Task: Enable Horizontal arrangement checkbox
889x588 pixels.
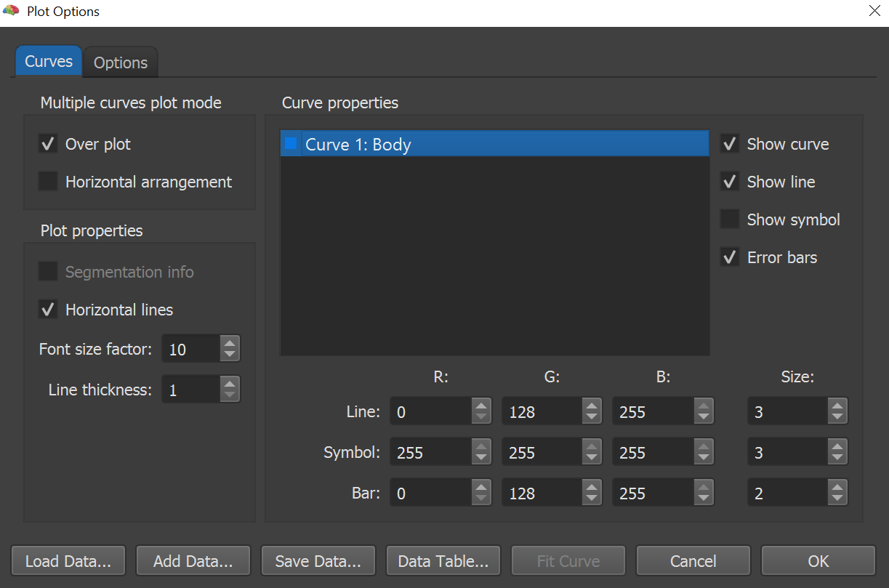Action: [x=48, y=182]
